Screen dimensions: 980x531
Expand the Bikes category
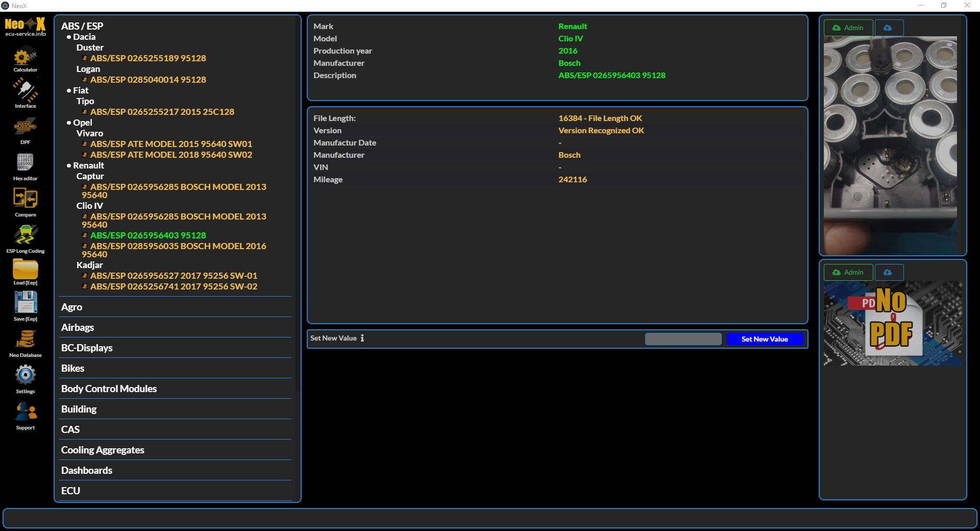click(175, 368)
